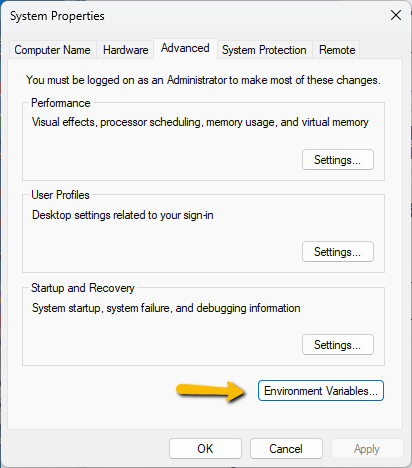
Task: Click the Performance group label
Action: click(61, 103)
